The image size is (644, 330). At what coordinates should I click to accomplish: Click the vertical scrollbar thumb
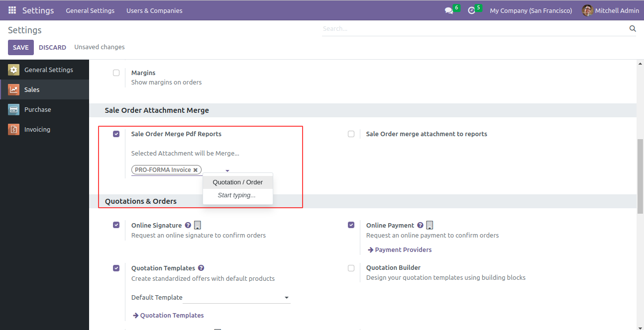click(x=640, y=176)
